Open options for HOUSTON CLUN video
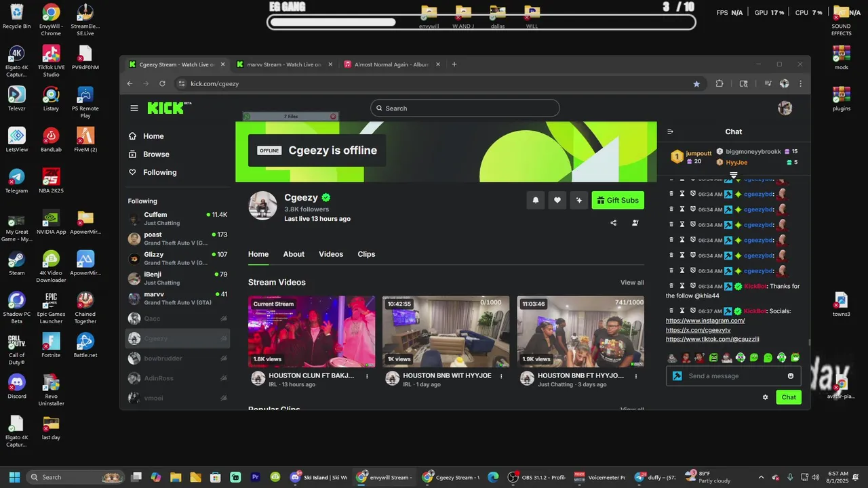Image resolution: width=868 pixels, height=488 pixels. [368, 376]
